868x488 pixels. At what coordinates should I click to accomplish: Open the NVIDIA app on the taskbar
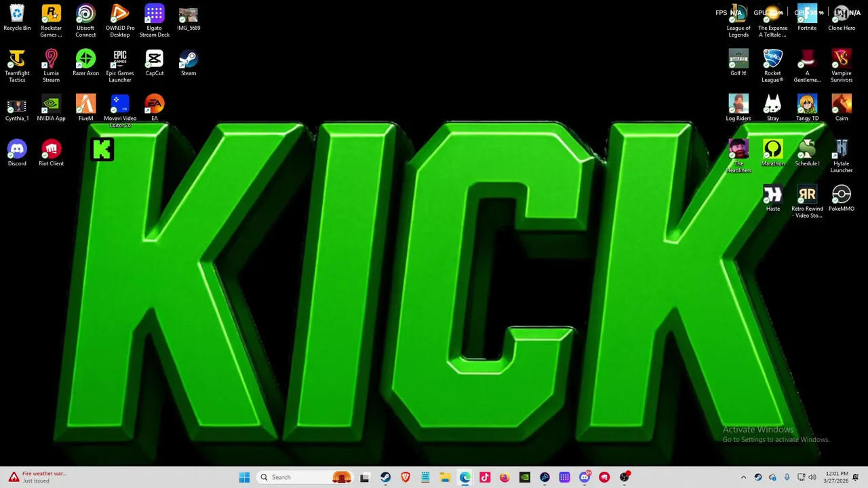[525, 477]
